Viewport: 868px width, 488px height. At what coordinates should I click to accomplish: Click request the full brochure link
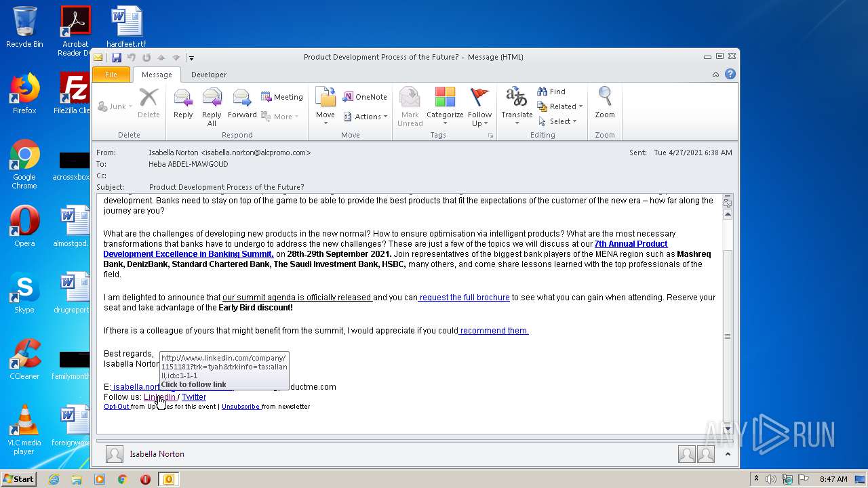pos(464,297)
